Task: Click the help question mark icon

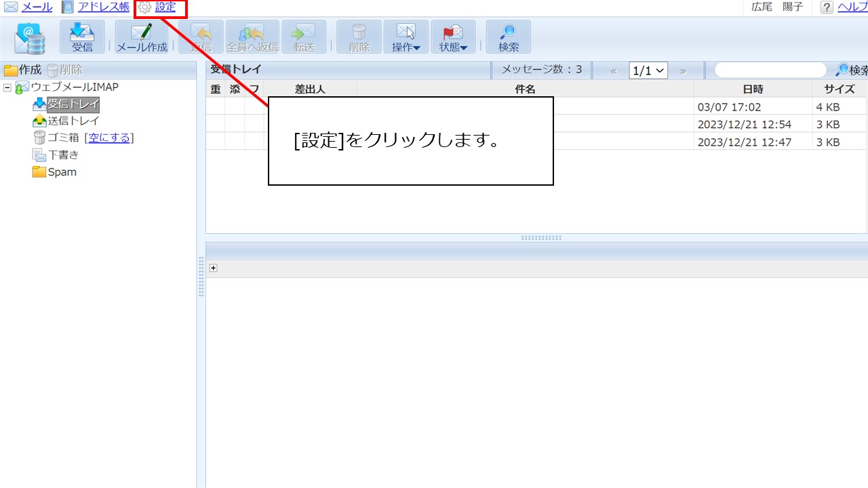Action: point(827,7)
